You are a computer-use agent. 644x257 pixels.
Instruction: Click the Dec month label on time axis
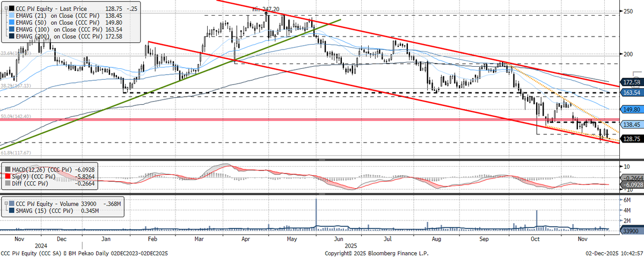click(x=61, y=238)
